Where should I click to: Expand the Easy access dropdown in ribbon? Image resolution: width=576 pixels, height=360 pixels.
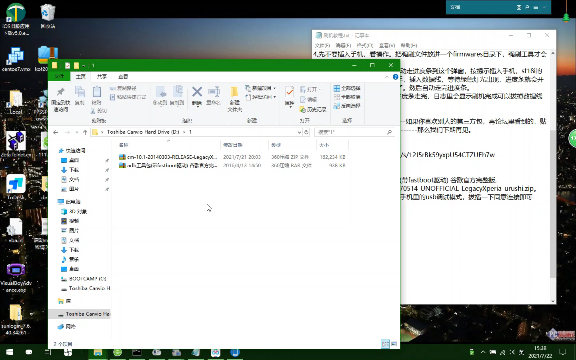pos(260,97)
